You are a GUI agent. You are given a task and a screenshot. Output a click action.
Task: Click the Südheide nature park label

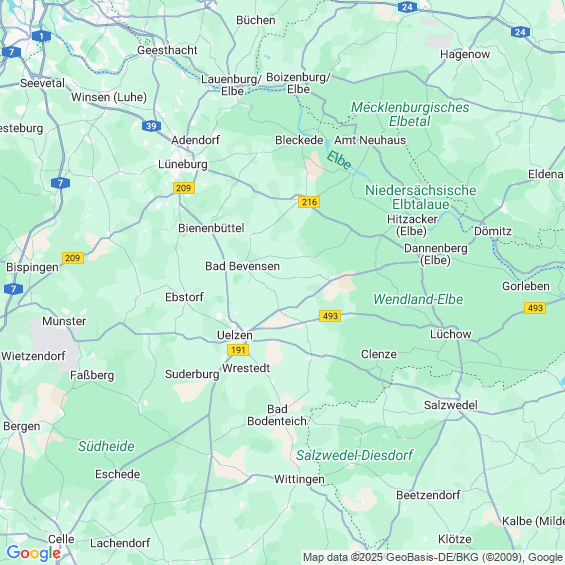[106, 446]
